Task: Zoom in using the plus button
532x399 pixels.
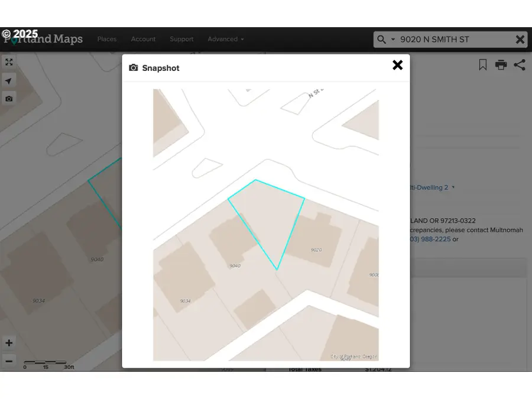Action: click(9, 343)
